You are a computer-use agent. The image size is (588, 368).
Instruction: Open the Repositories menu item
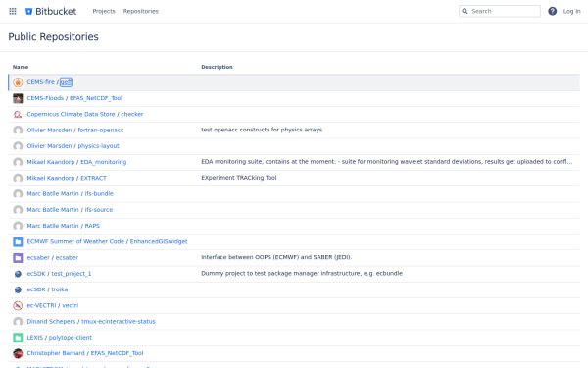point(140,11)
